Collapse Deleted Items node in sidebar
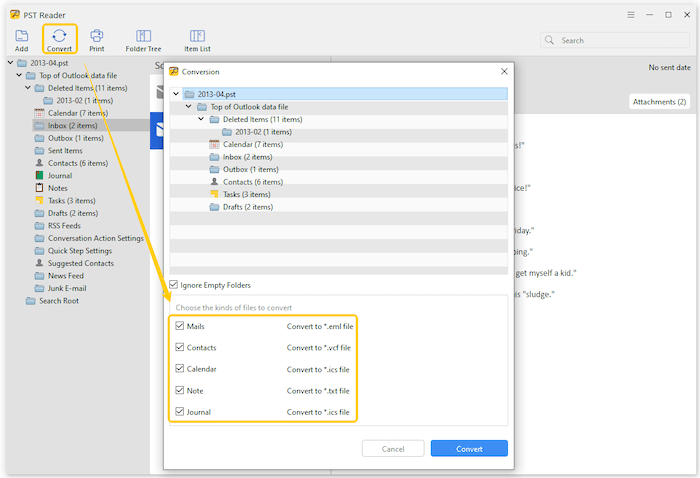Image resolution: width=700 pixels, height=478 pixels. point(28,87)
